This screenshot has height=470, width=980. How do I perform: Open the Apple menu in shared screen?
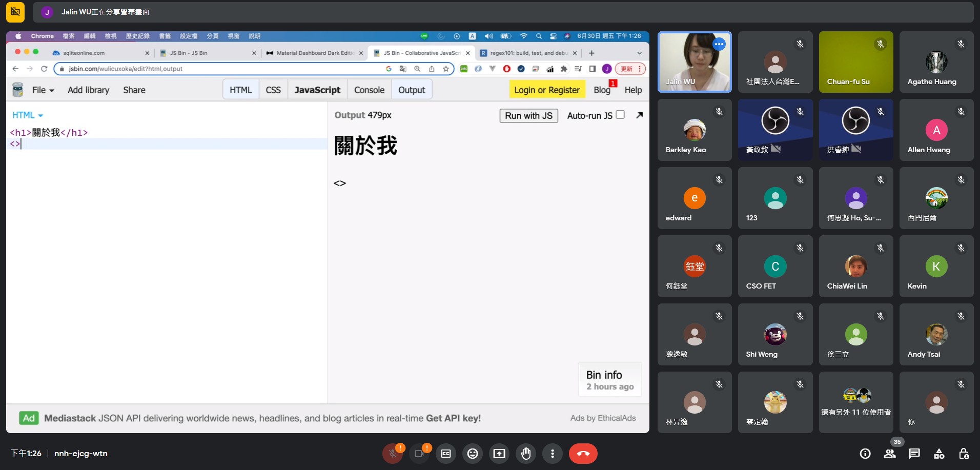coord(18,36)
